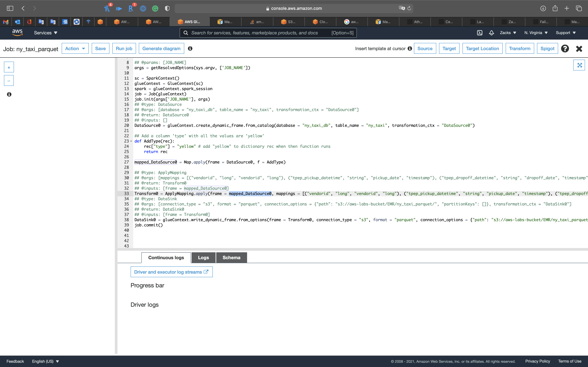
Task: Collapse the AddType function fold arrow
Action: coord(131,141)
